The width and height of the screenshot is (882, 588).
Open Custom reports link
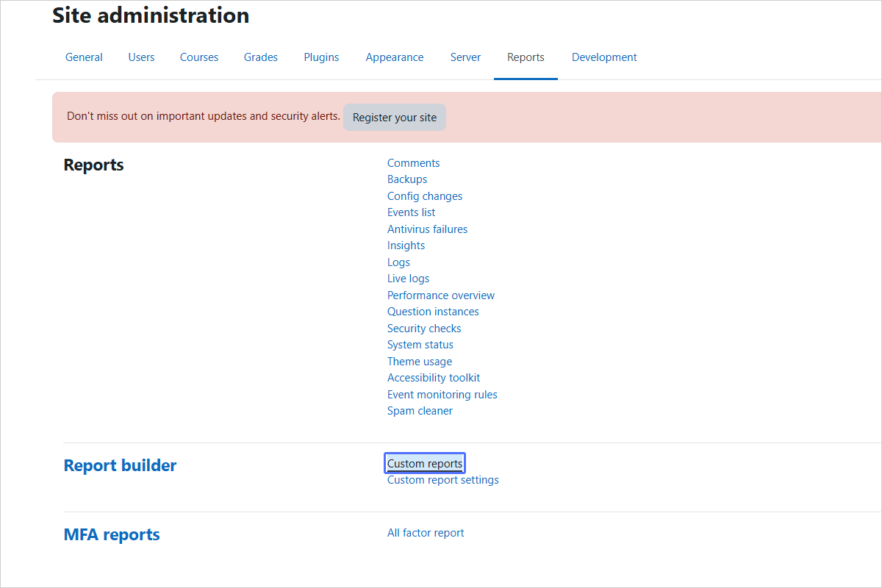pyautogui.click(x=425, y=463)
